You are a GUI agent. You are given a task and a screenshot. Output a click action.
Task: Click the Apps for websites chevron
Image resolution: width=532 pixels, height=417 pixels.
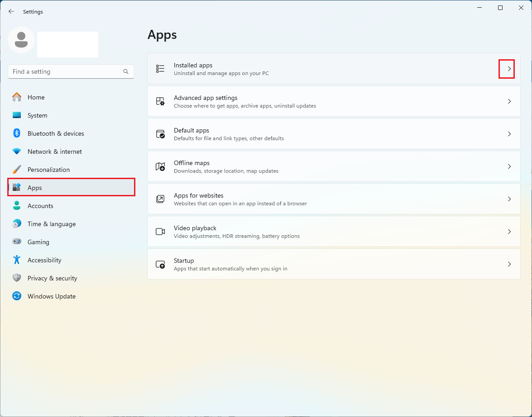pyautogui.click(x=509, y=199)
